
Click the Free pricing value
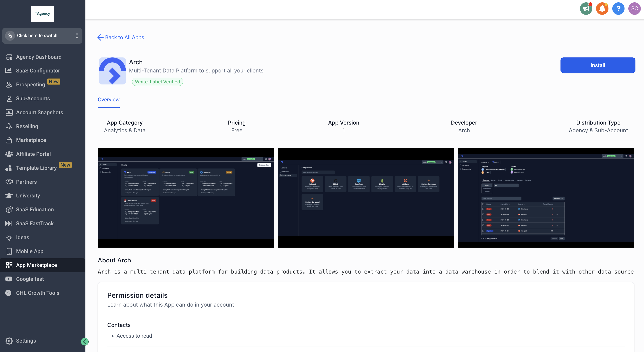tap(237, 130)
